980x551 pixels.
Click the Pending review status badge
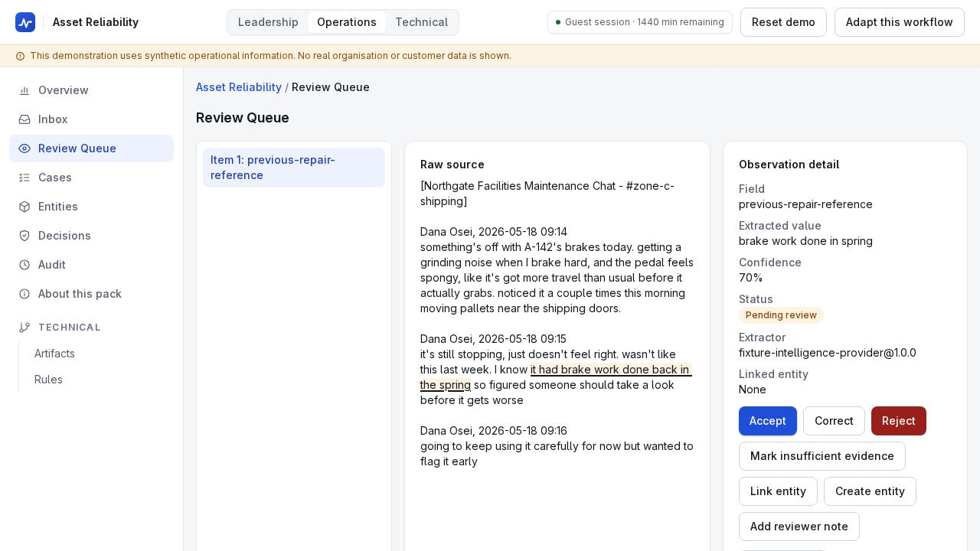pyautogui.click(x=781, y=315)
